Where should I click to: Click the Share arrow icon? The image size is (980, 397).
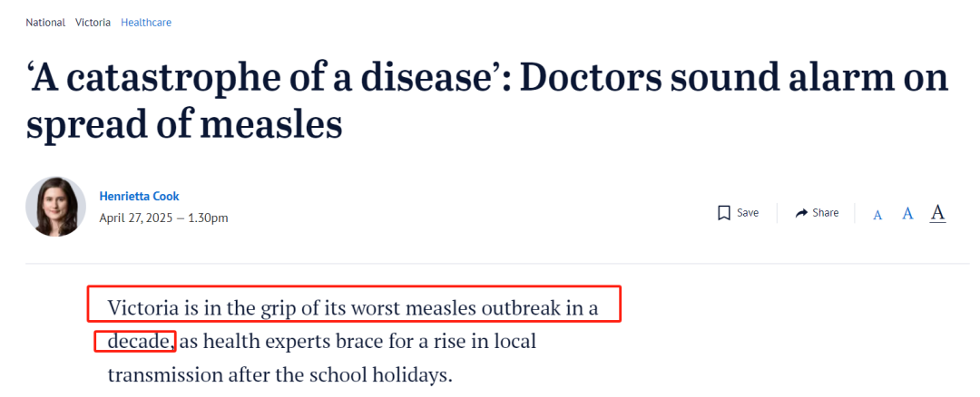pyautogui.click(x=801, y=214)
